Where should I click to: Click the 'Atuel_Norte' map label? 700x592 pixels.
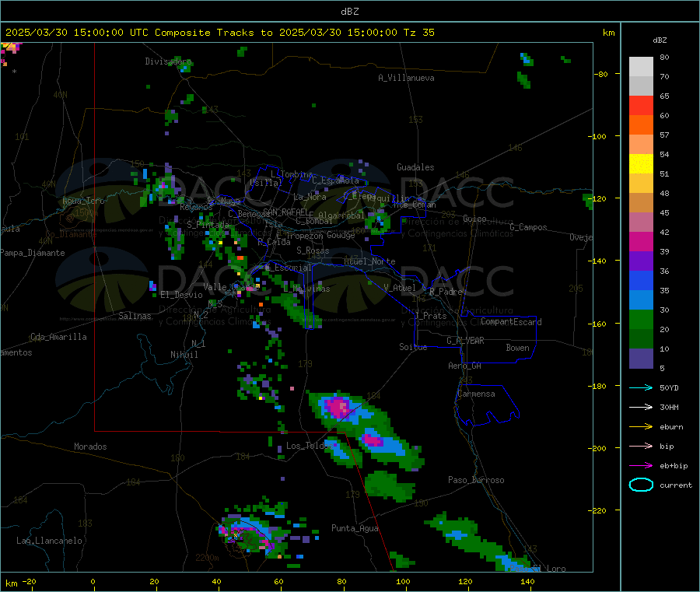369,261
